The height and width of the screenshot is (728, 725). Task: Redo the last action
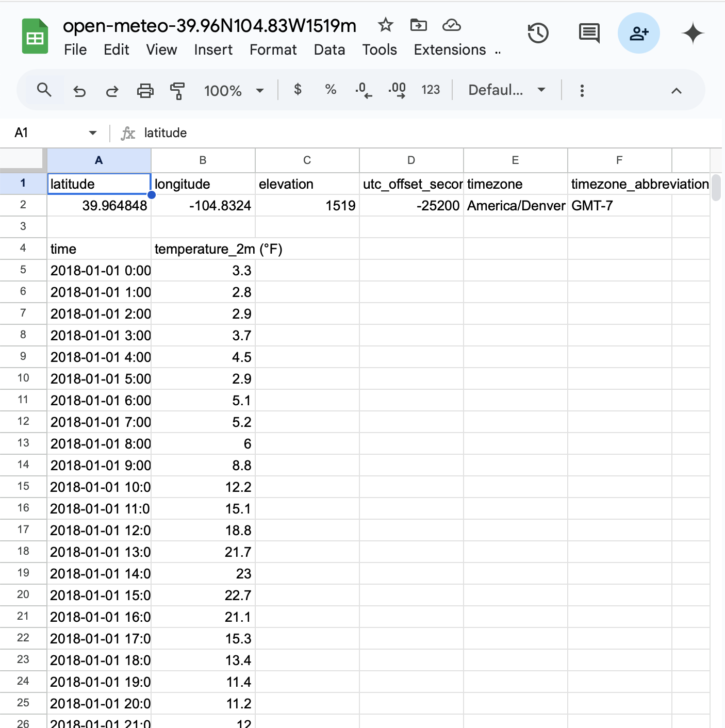tap(112, 91)
